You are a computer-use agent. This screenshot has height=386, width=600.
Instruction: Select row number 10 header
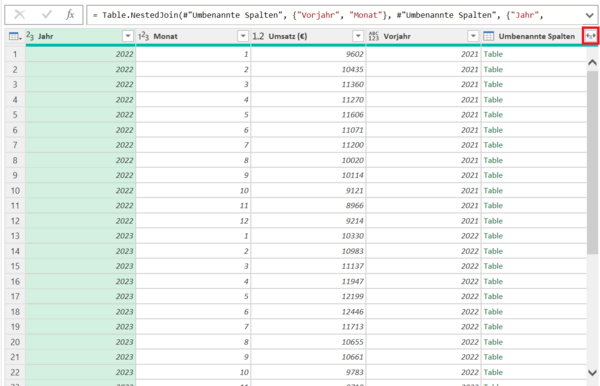pos(15,191)
